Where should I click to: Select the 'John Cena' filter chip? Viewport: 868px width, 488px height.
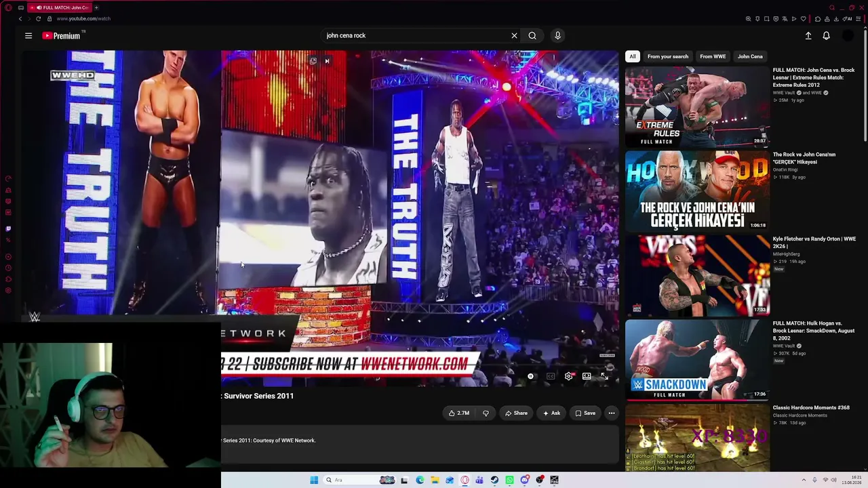(750, 56)
